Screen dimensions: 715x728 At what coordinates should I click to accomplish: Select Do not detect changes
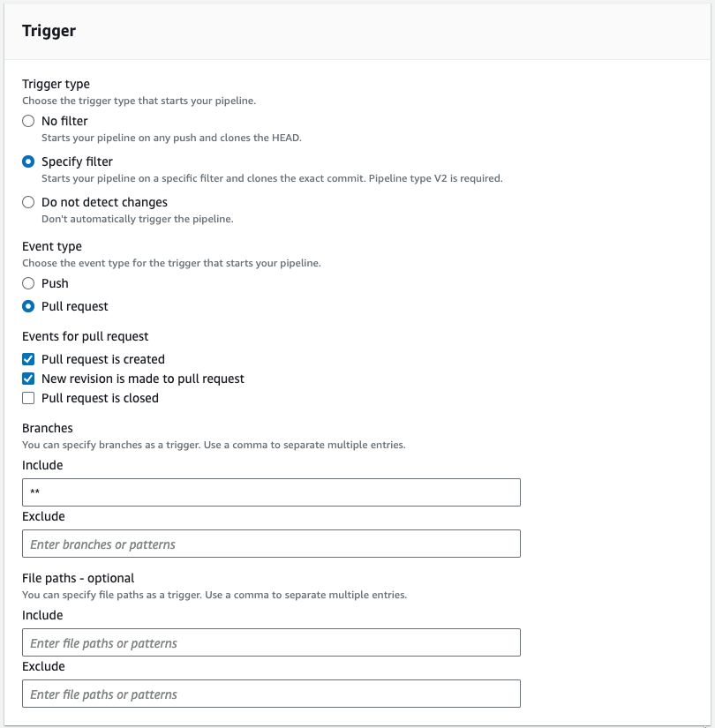(27, 202)
